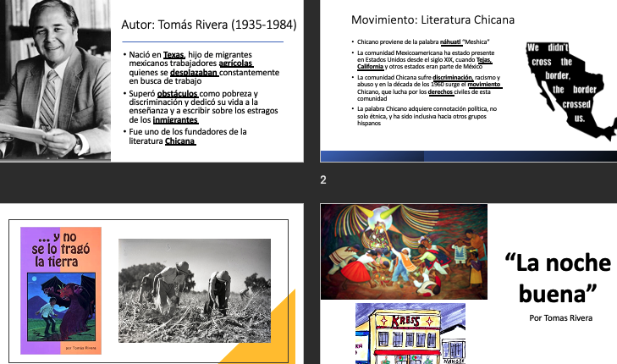Select the "y no se lo tragó la tierra" slide thumbnail
The image size is (617, 364).
151,284
